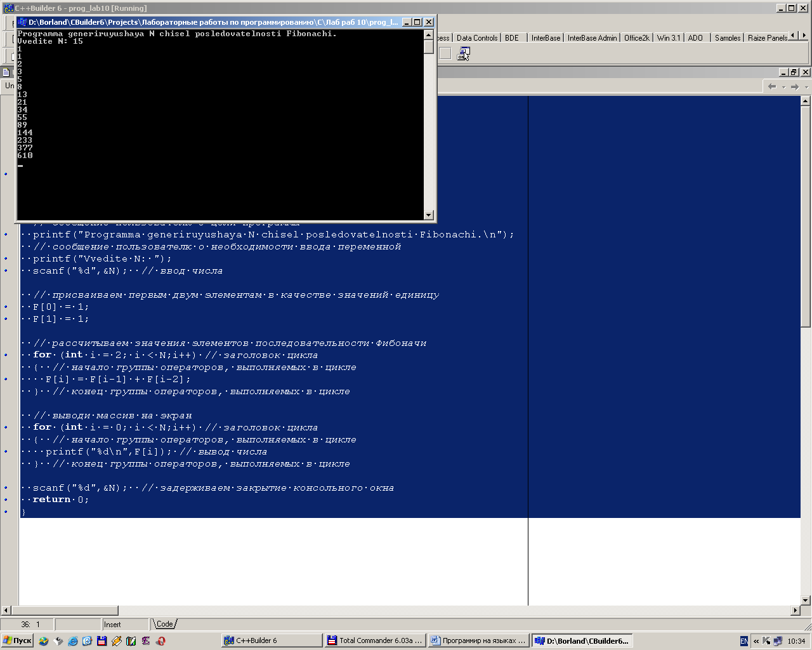The image size is (812, 650).
Task: Open Internet Explorer from the quick launch
Action: pyautogui.click(x=72, y=641)
